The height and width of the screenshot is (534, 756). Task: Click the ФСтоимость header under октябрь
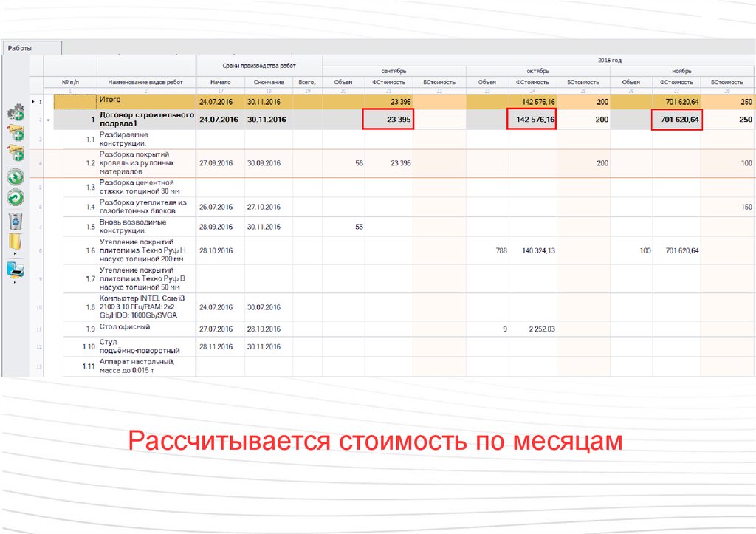532,83
